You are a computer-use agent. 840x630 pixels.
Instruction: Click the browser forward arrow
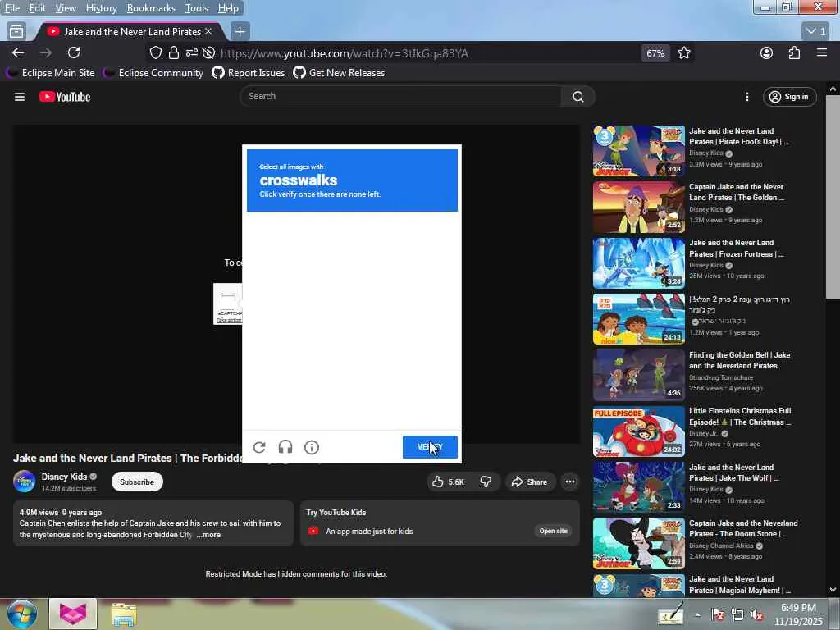[x=46, y=52]
